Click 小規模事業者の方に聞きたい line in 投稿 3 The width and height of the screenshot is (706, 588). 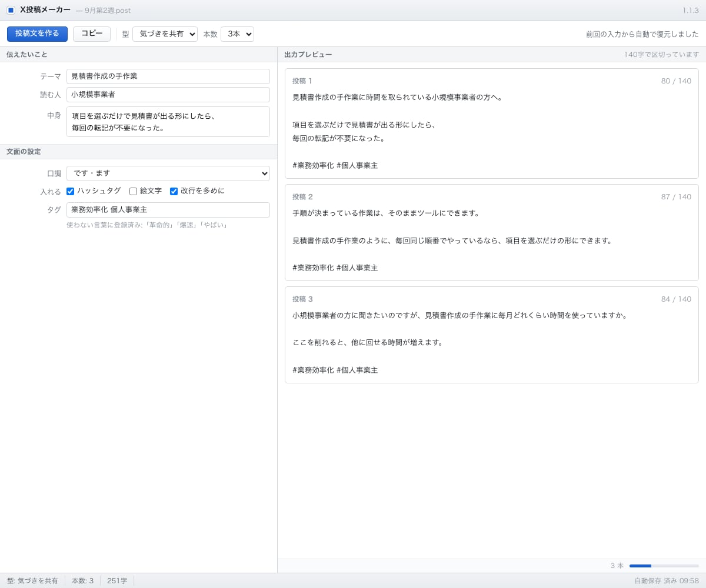[461, 316]
